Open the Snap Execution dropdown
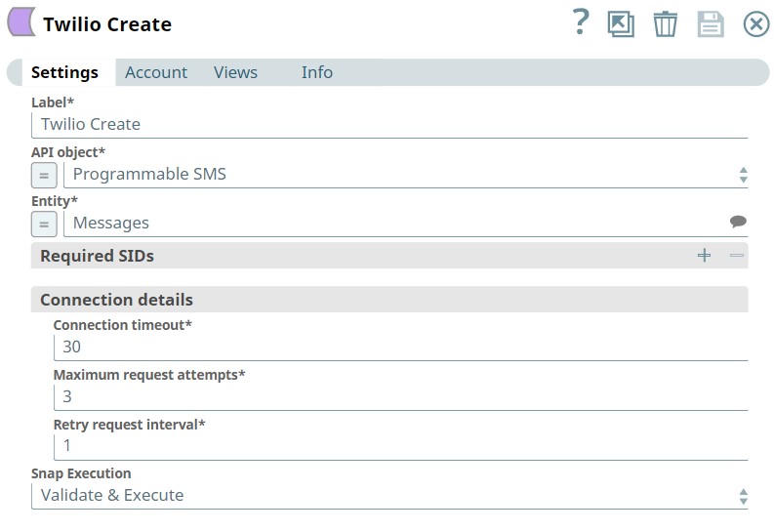Image resolution: width=774 pixels, height=532 pixels. pyautogui.click(x=389, y=496)
